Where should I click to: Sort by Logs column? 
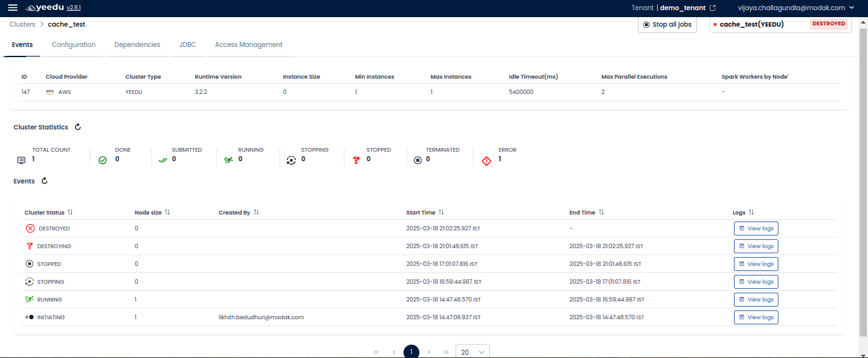point(751,213)
